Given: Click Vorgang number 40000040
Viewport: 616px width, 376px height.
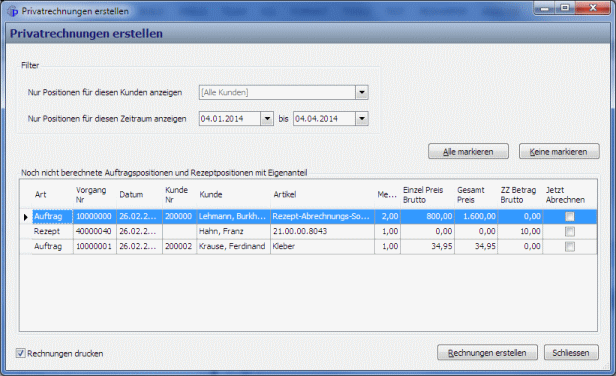Looking at the screenshot, I should (x=95, y=231).
